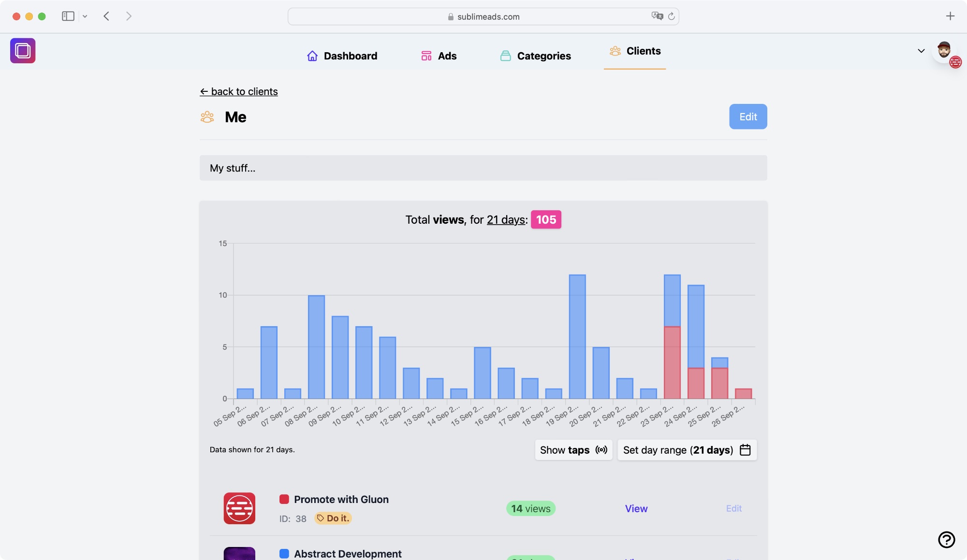Click the user avatar profile picture
This screenshot has width=967, height=560.
click(x=943, y=50)
